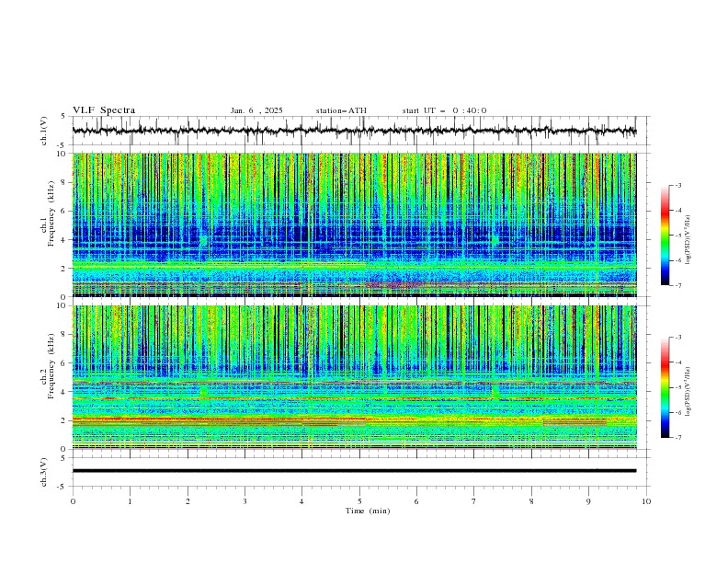
Task: Click the ch.2 spectrogram panel
Action: [x=354, y=377]
